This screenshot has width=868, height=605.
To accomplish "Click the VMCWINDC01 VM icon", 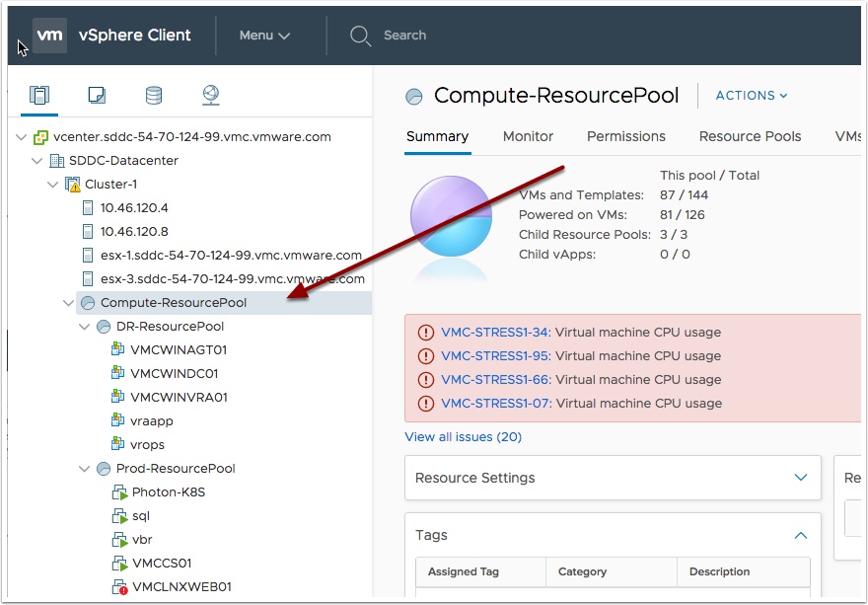I will (x=117, y=373).
